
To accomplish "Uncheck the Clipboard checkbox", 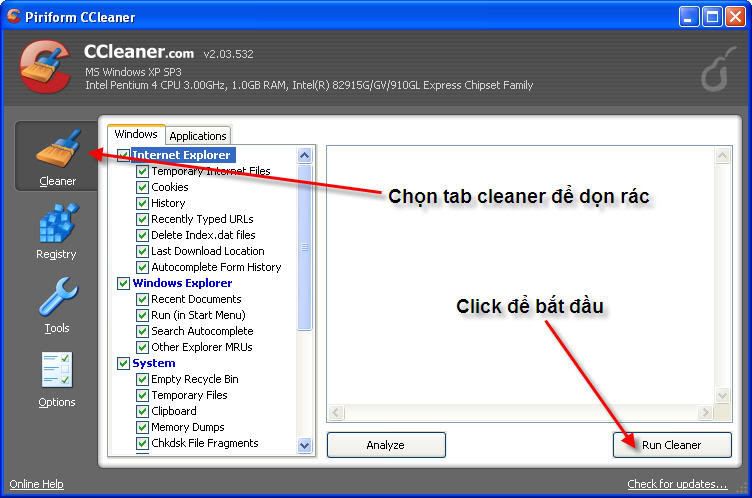I will pos(142,411).
